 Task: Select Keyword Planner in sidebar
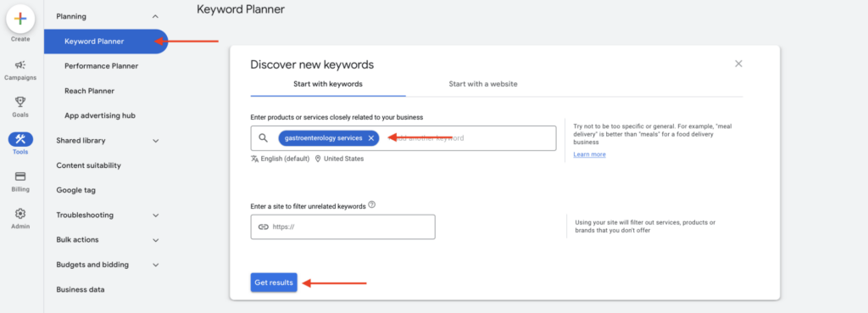click(106, 42)
